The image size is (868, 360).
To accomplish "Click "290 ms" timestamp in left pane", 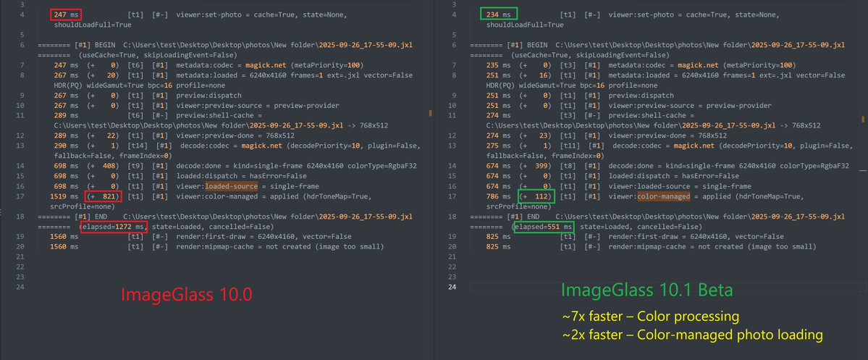I will pos(66,146).
